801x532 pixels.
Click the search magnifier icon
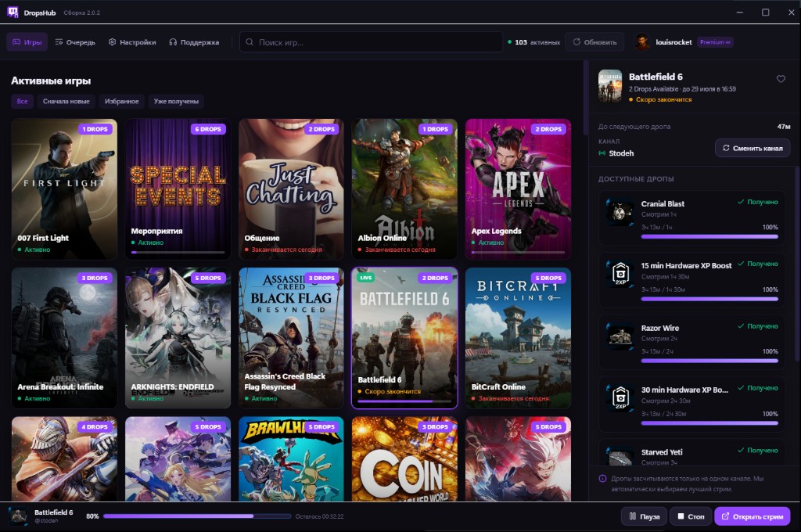coord(250,42)
